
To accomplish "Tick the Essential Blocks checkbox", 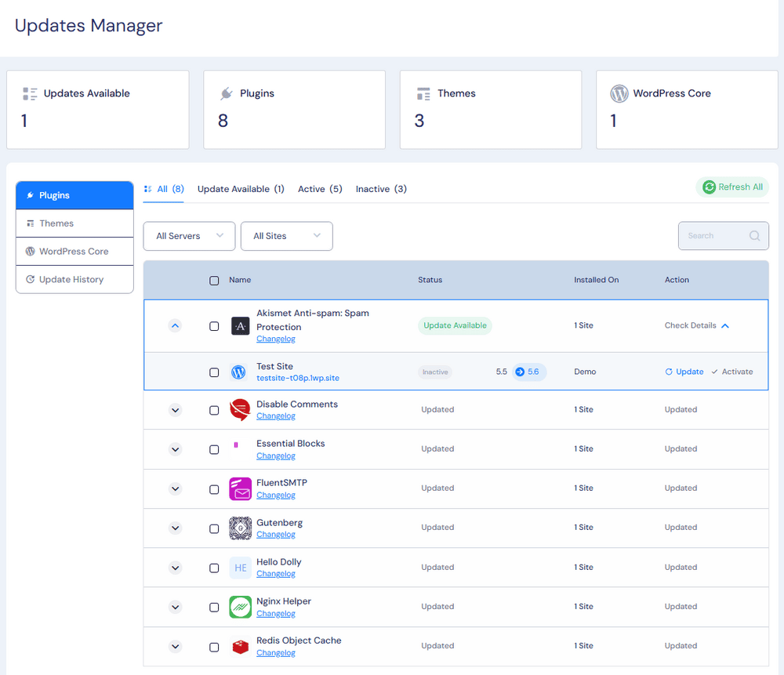I will [x=214, y=449].
